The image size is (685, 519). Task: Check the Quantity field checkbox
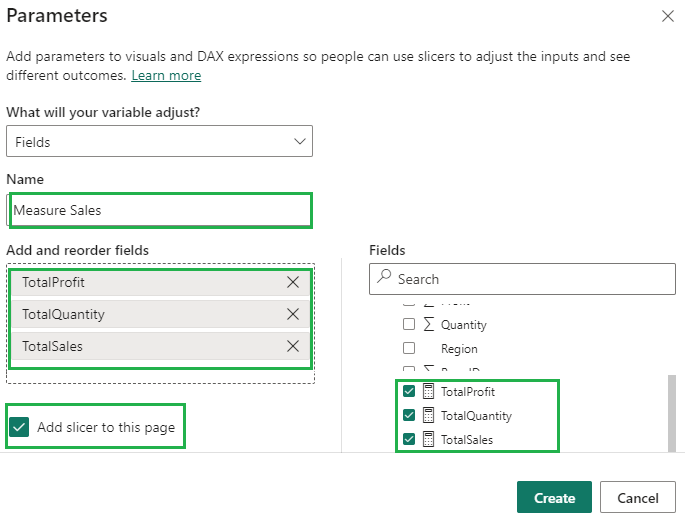coord(409,324)
